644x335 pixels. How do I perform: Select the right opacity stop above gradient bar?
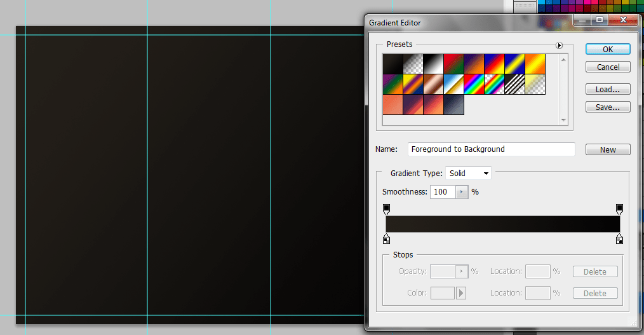[x=619, y=209]
